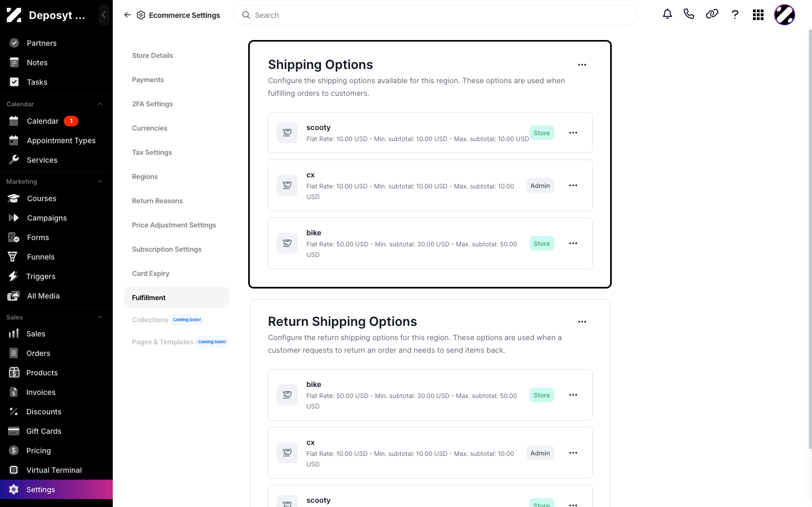This screenshot has height=507, width=812.
Task: Open the user profile avatar
Action: click(784, 15)
